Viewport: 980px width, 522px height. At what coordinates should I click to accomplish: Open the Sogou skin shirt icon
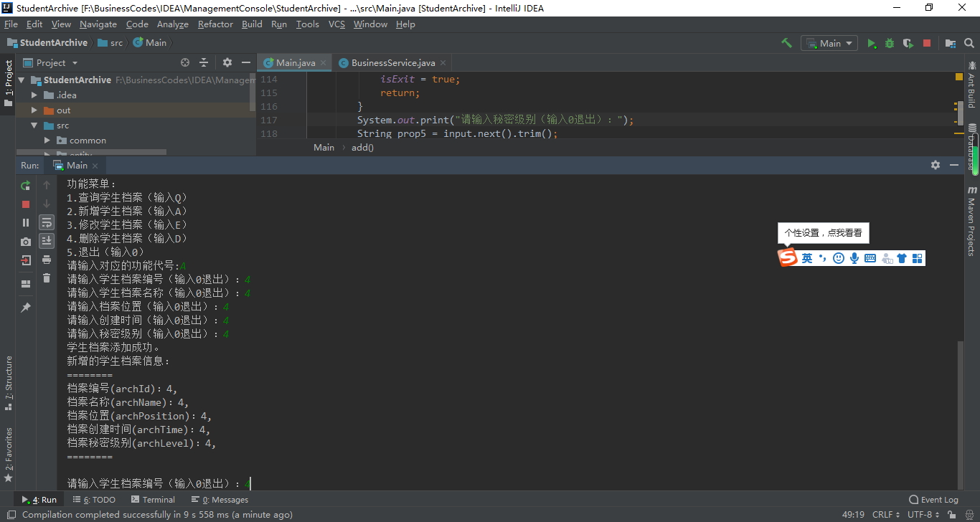[902, 258]
